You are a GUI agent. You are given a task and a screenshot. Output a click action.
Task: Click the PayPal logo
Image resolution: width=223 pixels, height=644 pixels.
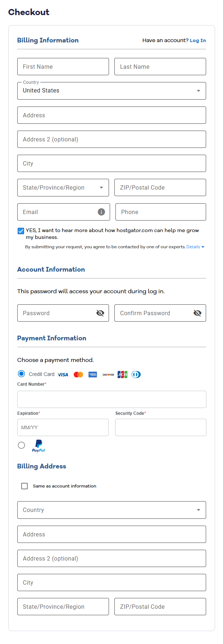point(38,446)
